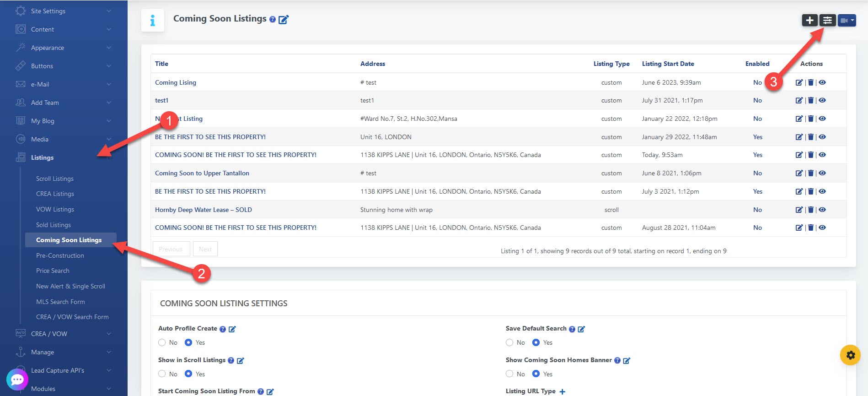Image resolution: width=868 pixels, height=396 pixels.
Task: Select No for Auto Profile Create
Action: (162, 342)
